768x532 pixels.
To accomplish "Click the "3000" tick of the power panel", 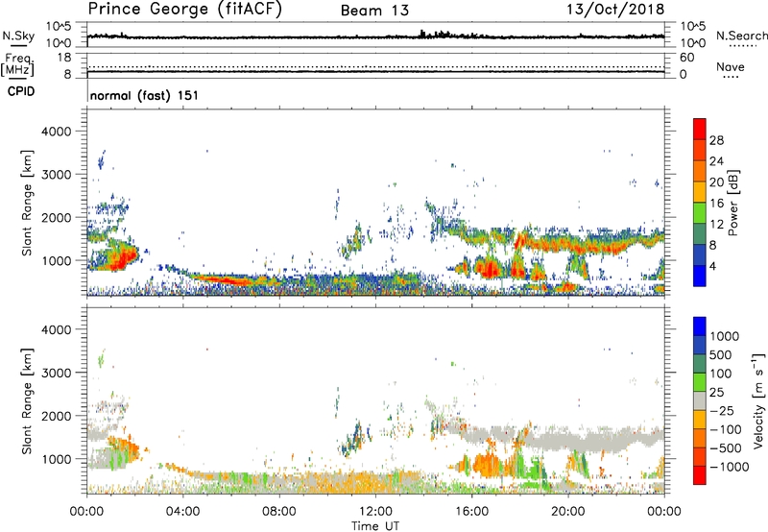I will coord(56,175).
